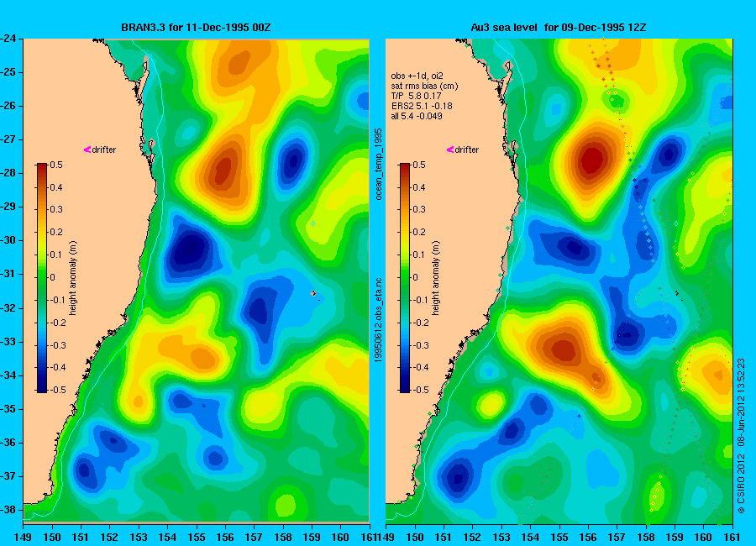Click the magenta drifter arrow in Au3 map

(x=450, y=150)
